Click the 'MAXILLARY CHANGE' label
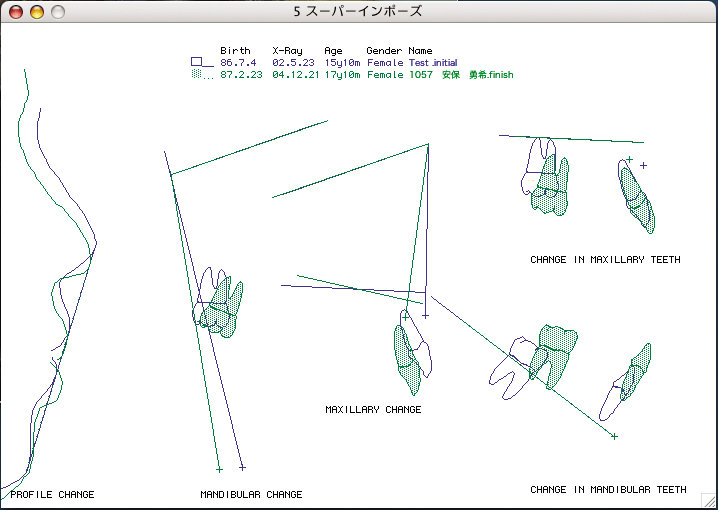The height and width of the screenshot is (510, 718). click(373, 410)
